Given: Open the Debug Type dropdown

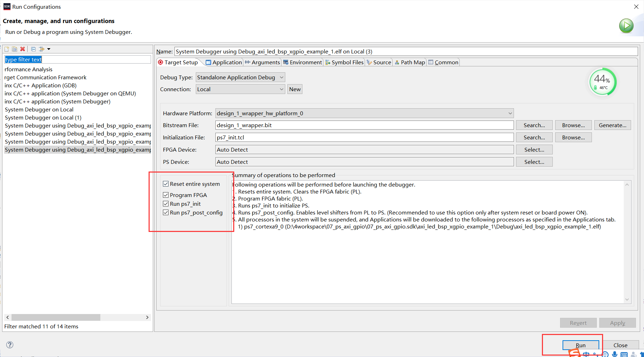Looking at the screenshot, I should pos(240,77).
